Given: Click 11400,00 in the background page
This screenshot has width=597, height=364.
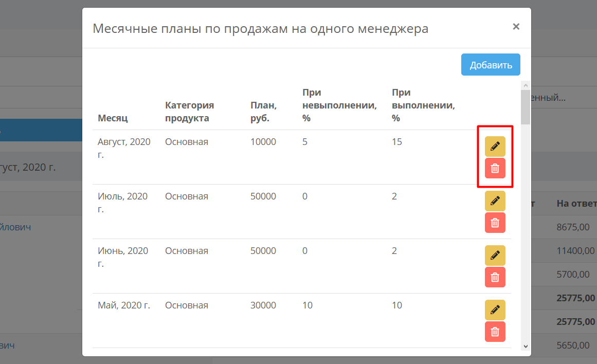Looking at the screenshot, I should [575, 251].
